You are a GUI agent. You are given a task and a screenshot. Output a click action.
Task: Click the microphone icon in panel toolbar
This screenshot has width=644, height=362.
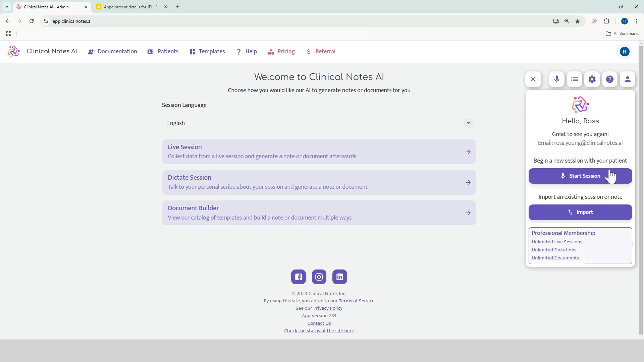[557, 79]
